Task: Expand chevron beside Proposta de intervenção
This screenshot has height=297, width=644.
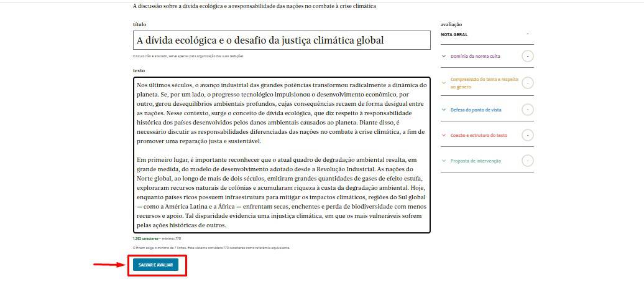Action: (444, 161)
